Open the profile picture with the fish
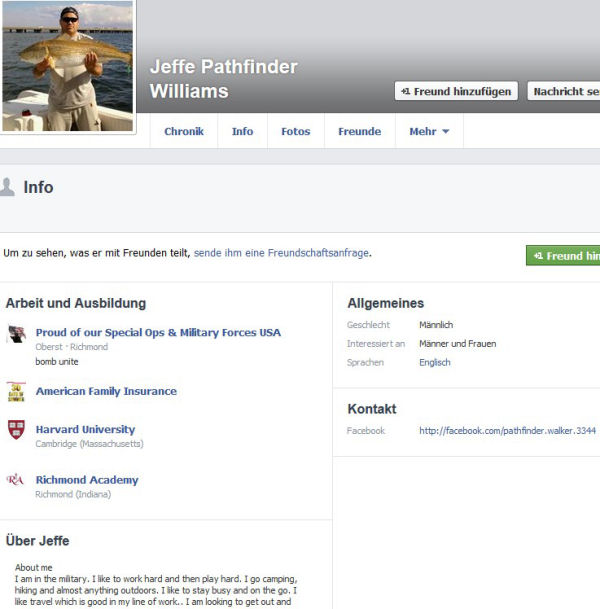 tap(68, 66)
